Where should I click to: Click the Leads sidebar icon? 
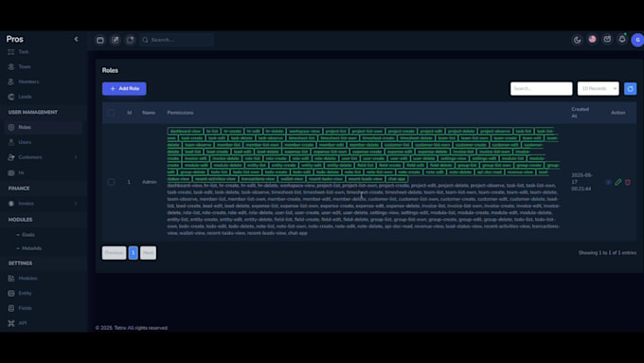coord(11,97)
